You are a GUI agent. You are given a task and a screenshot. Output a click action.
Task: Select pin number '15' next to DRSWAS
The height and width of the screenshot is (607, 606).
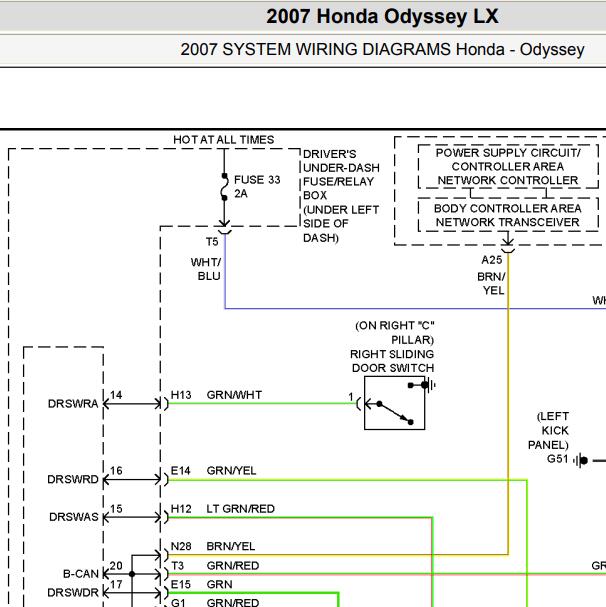point(116,509)
